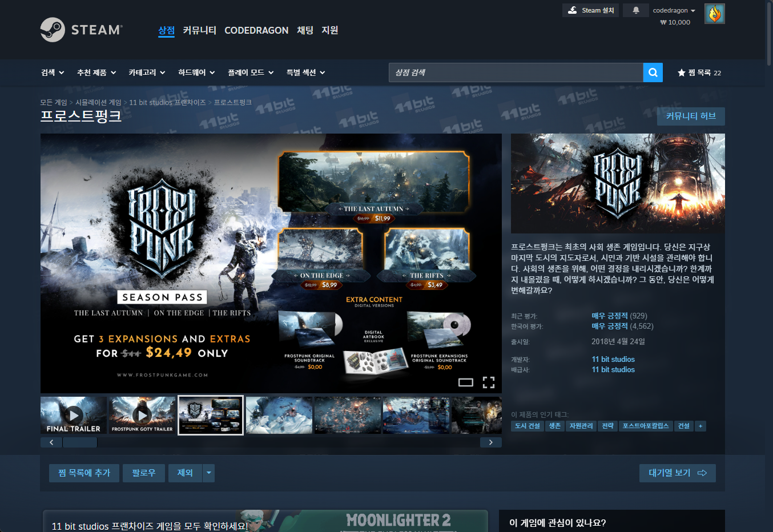Click the left arrow of thumbnail strip
773x532 pixels.
(x=51, y=442)
